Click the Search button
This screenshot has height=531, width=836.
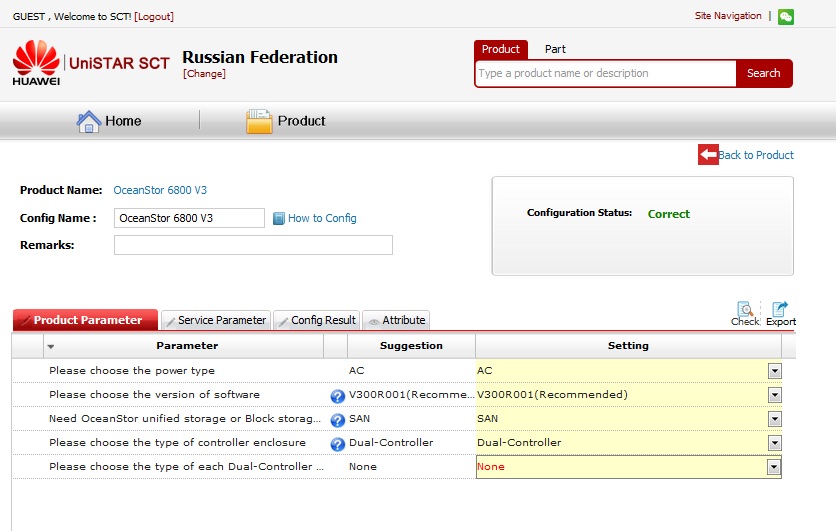click(763, 73)
